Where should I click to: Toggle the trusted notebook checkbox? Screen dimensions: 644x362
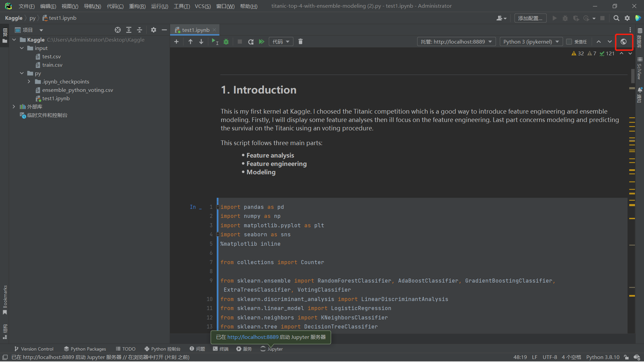click(x=569, y=42)
